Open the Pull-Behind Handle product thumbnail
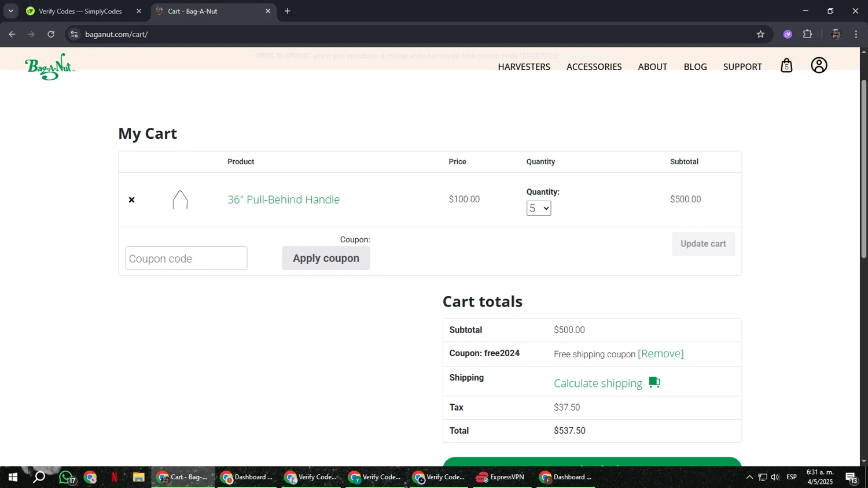 click(x=180, y=200)
